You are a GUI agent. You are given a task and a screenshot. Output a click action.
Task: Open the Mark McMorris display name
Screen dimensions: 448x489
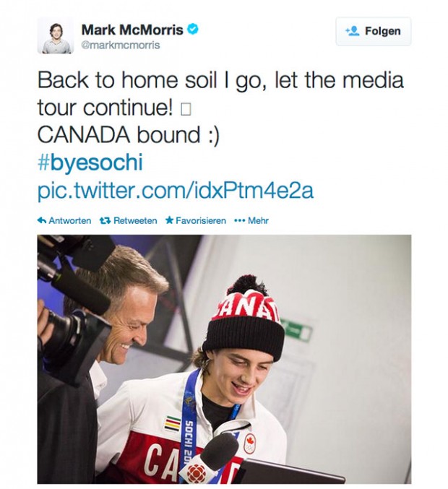(132, 30)
